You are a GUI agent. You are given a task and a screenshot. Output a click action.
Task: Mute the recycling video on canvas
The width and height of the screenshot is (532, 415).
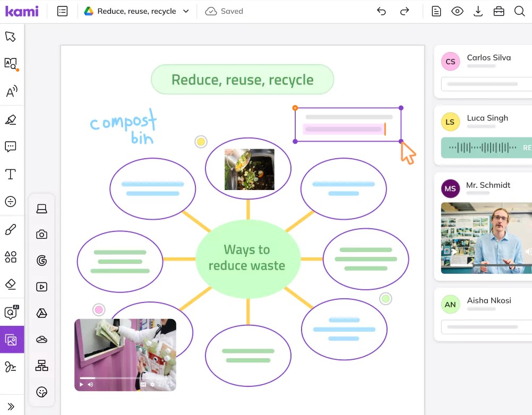tap(90, 384)
